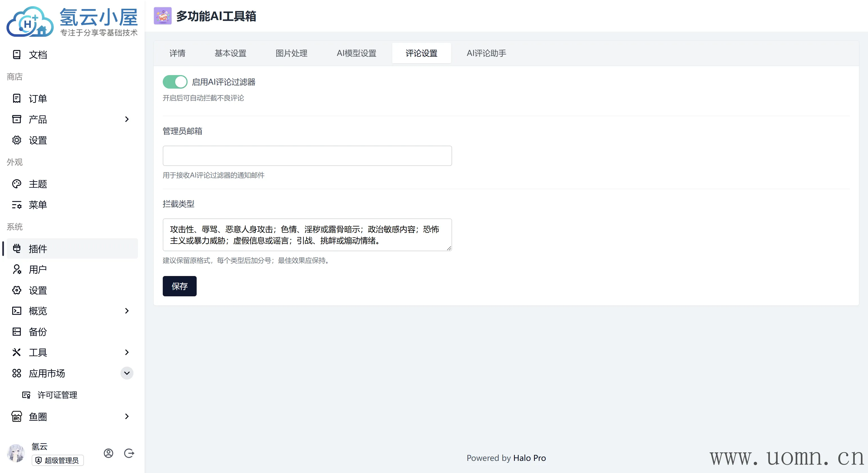The width and height of the screenshot is (868, 473).
Task: Click the 管理员邮箱 input field
Action: point(307,156)
